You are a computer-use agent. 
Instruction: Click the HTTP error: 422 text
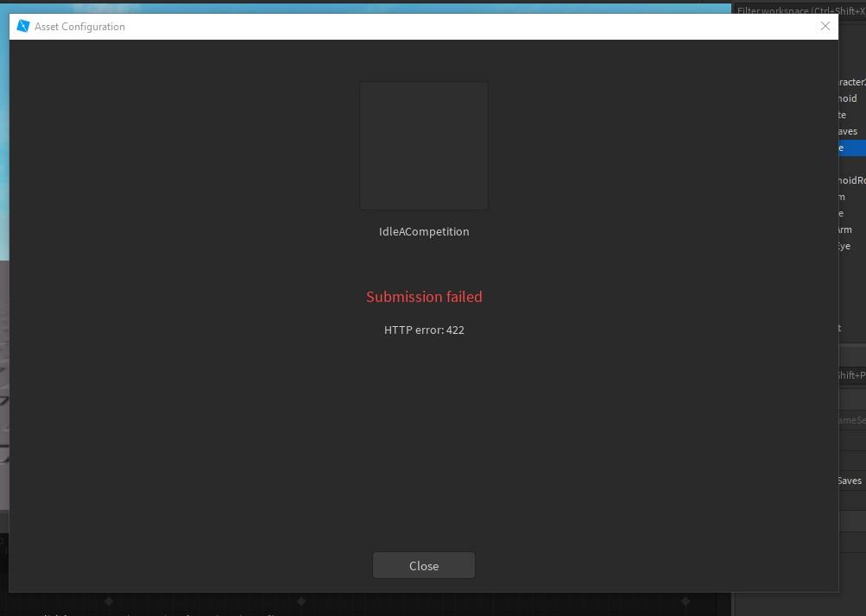click(423, 330)
